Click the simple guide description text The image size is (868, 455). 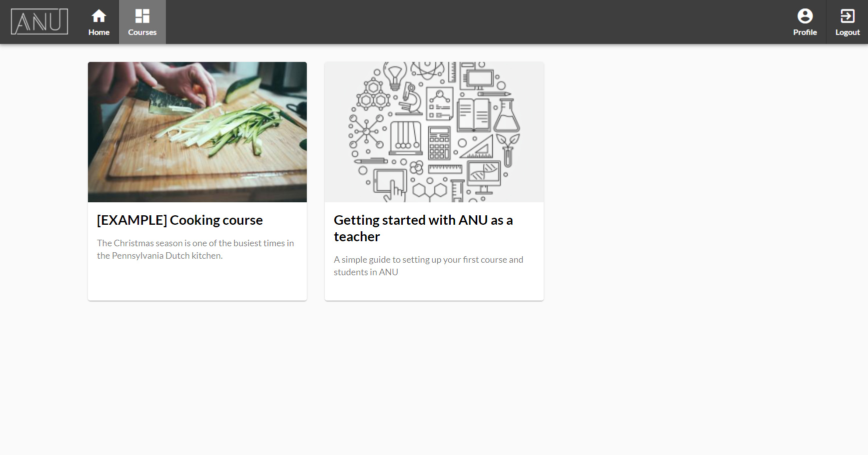pos(428,266)
